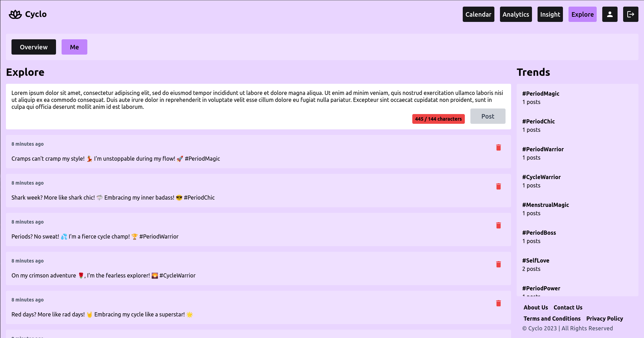
Task: Delete the #PeriodWarrior post with trash icon
Action: 499,225
